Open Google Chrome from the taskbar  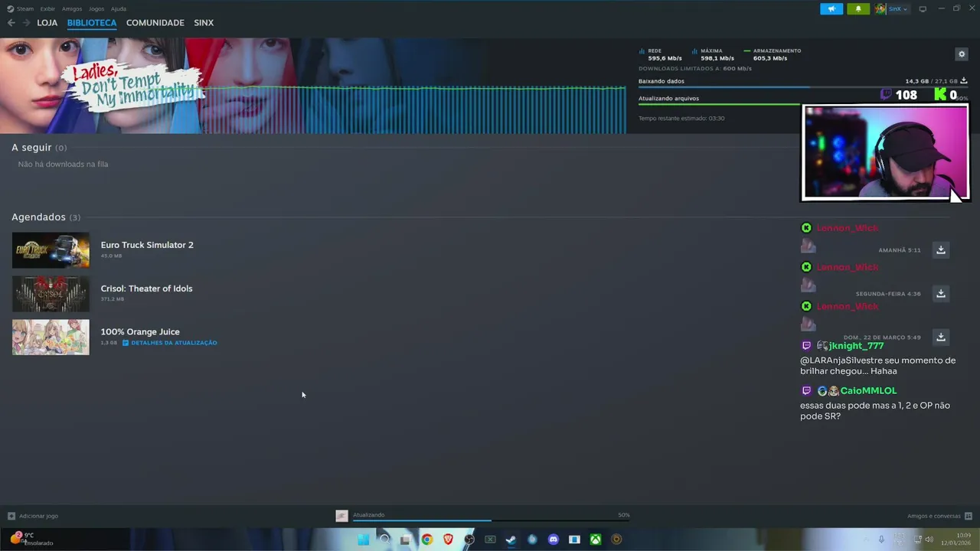click(x=427, y=540)
